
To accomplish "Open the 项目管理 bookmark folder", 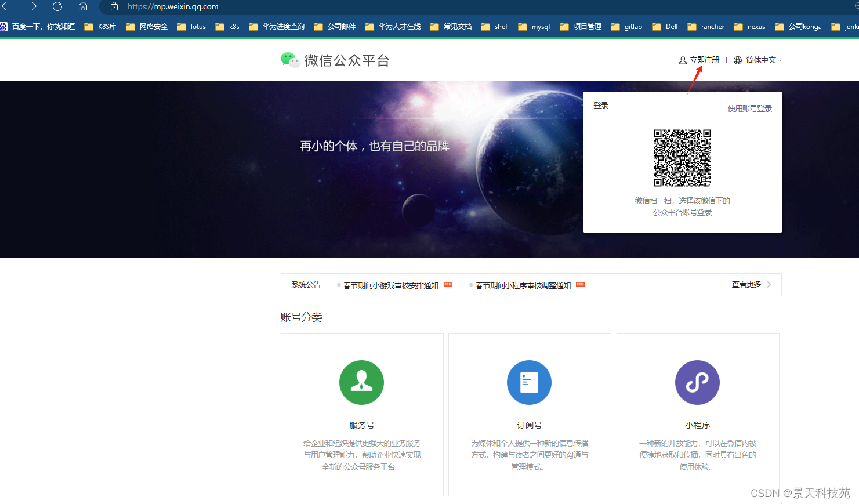I will 581,27.
